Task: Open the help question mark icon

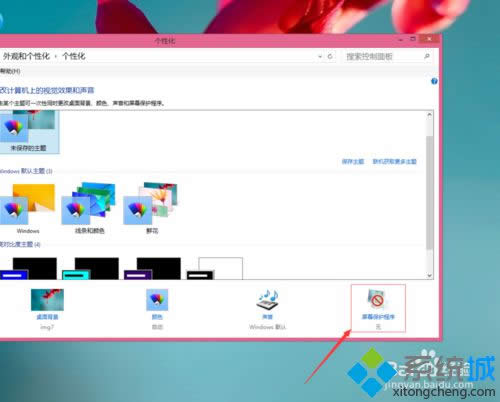Action: 434,81
